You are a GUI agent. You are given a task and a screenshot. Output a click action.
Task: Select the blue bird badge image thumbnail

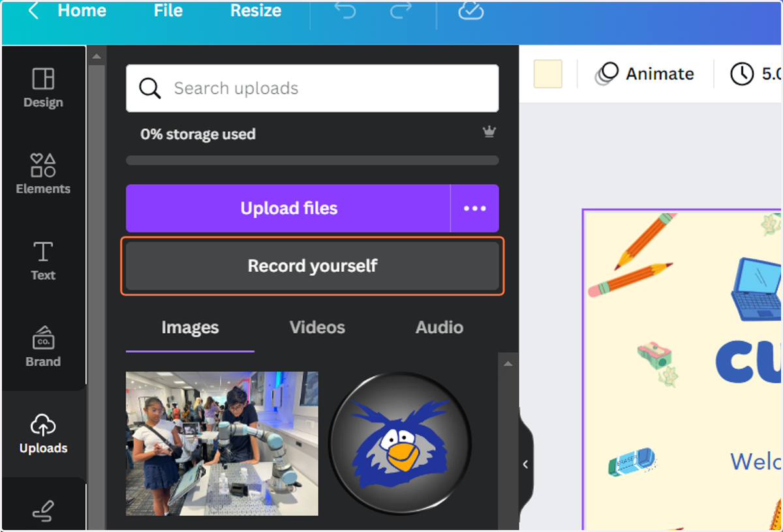point(399,443)
